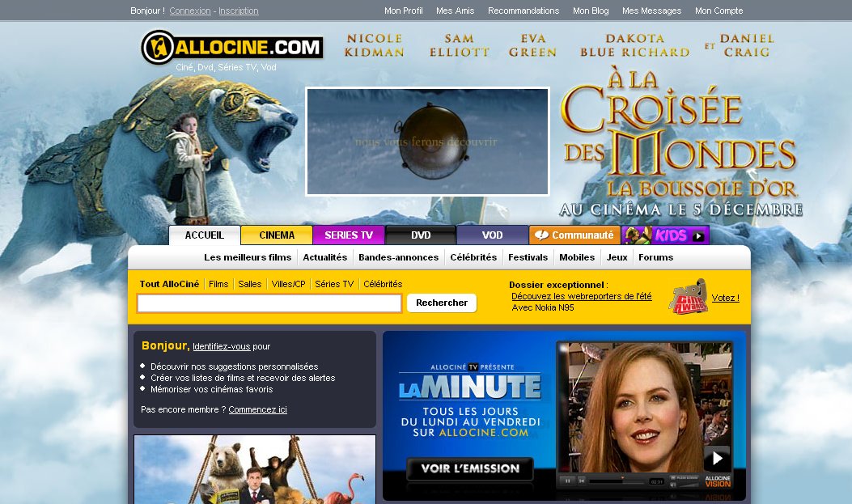Restart video with the skip-to-start button
This screenshot has height=504, width=852.
[581, 481]
